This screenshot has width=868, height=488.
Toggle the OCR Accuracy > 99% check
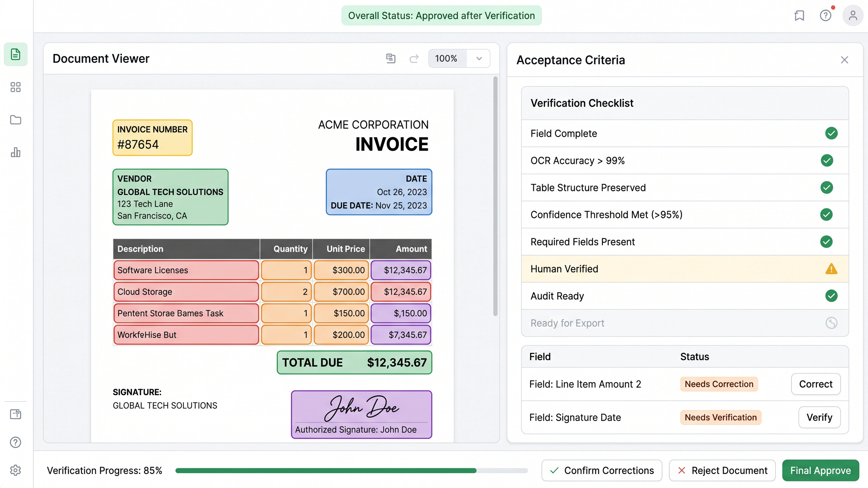click(827, 160)
